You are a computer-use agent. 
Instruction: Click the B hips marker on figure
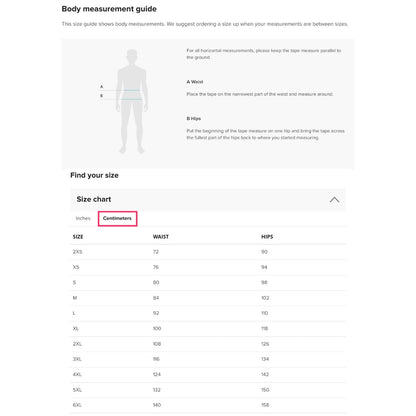point(102,96)
